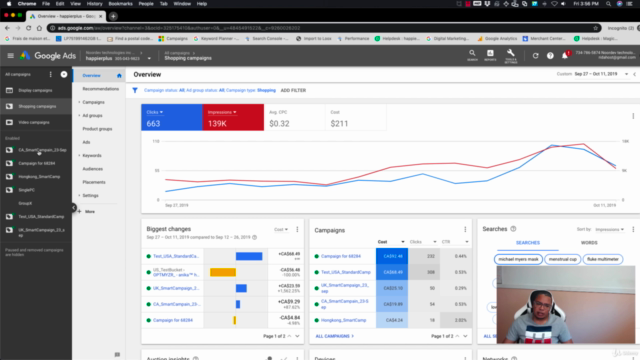Image resolution: width=640 pixels, height=360 pixels.
Task: Open the Google Ads hamburger menu
Action: [11, 56]
